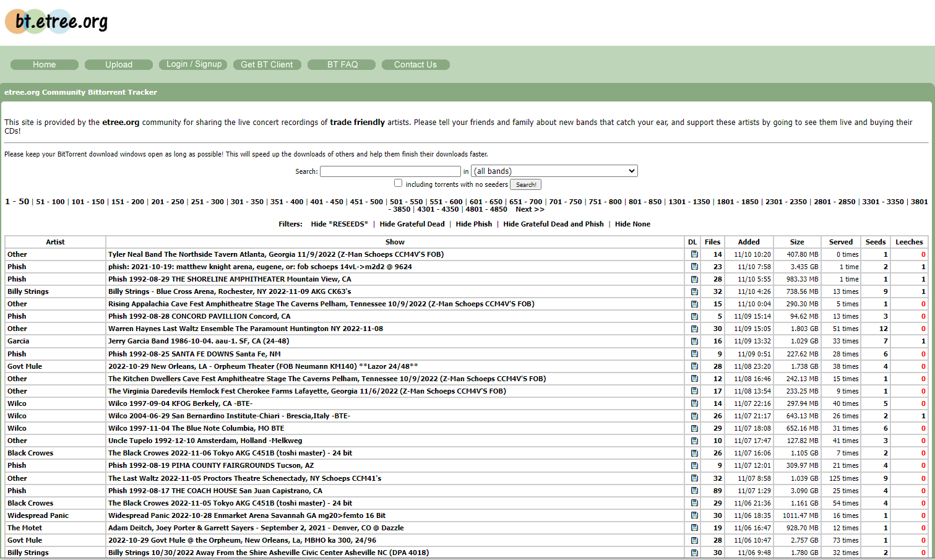Download torrent for Black Crowes 2022-11-05 Tokyo
Image resolution: width=935 pixels, height=560 pixels.
tap(694, 503)
